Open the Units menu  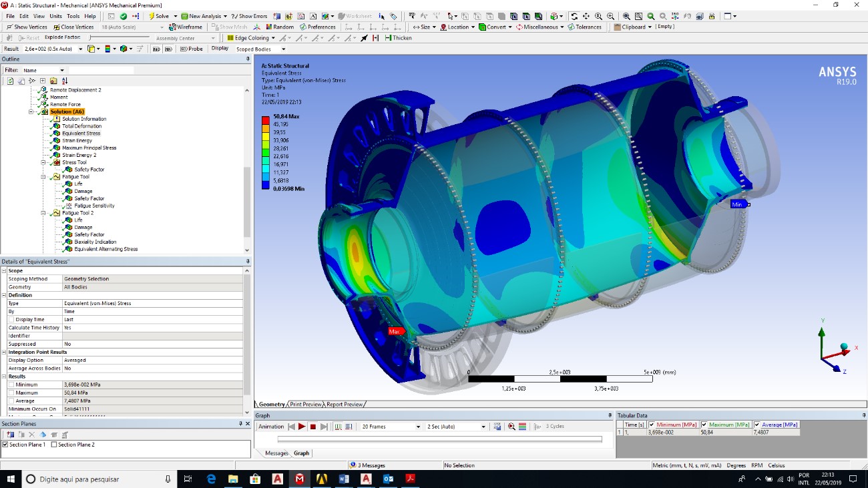pos(55,16)
